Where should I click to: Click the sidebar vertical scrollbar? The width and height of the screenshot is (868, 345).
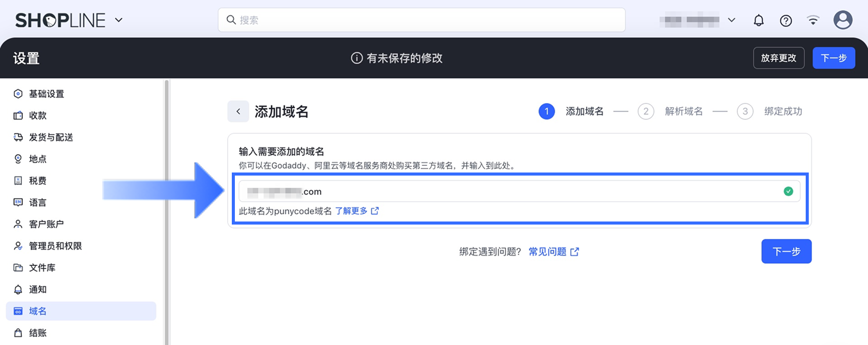[x=165, y=212]
